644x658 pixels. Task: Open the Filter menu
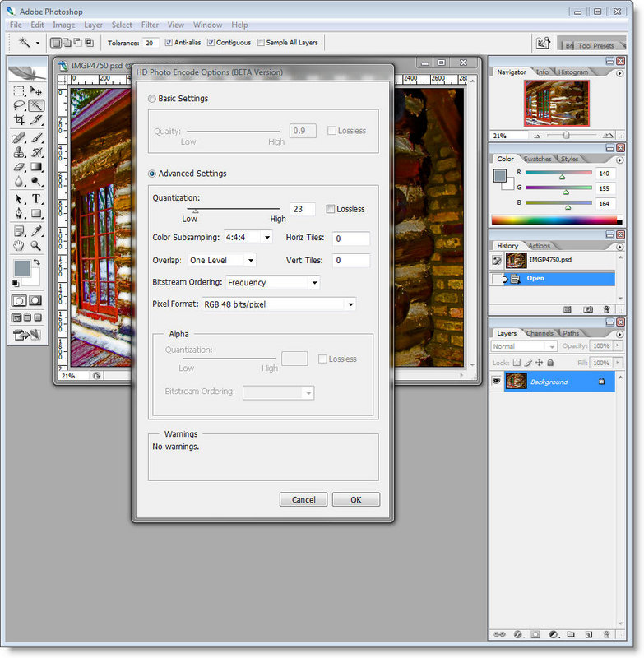point(150,25)
